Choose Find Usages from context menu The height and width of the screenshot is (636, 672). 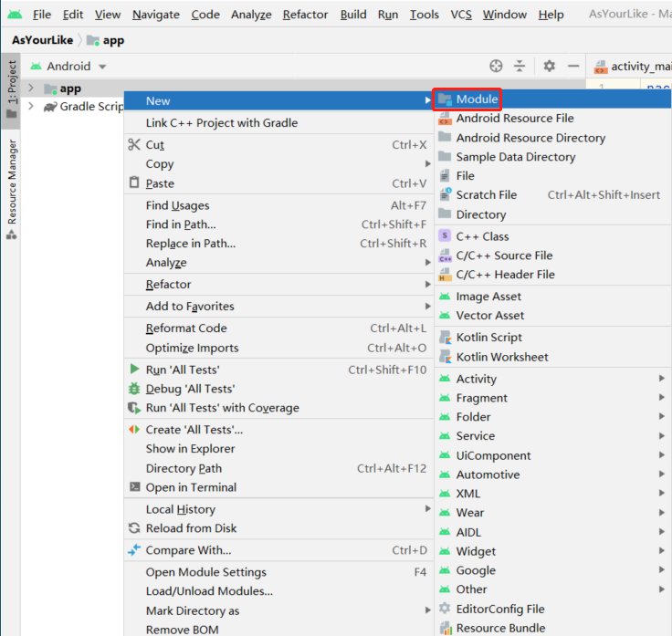(x=279, y=205)
